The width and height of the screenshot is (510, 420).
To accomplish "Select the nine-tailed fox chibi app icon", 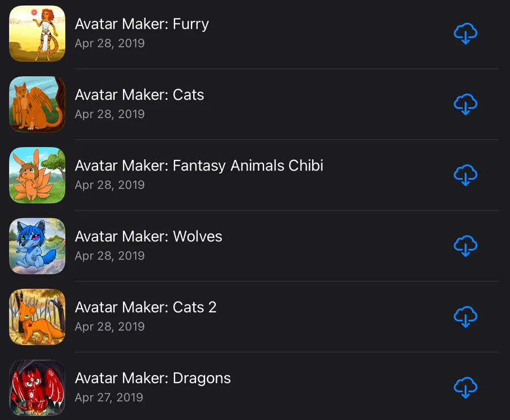I will [37, 175].
